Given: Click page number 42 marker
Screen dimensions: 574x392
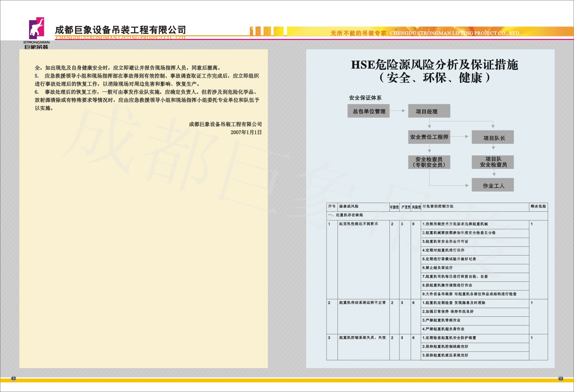Looking at the screenshot, I should point(13,378).
